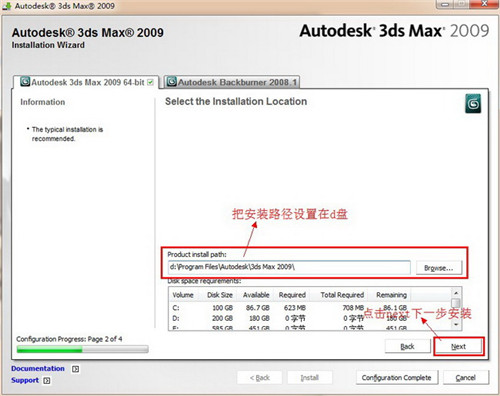500x396 pixels.
Task: Click the Back button beside Next
Action: (407, 346)
